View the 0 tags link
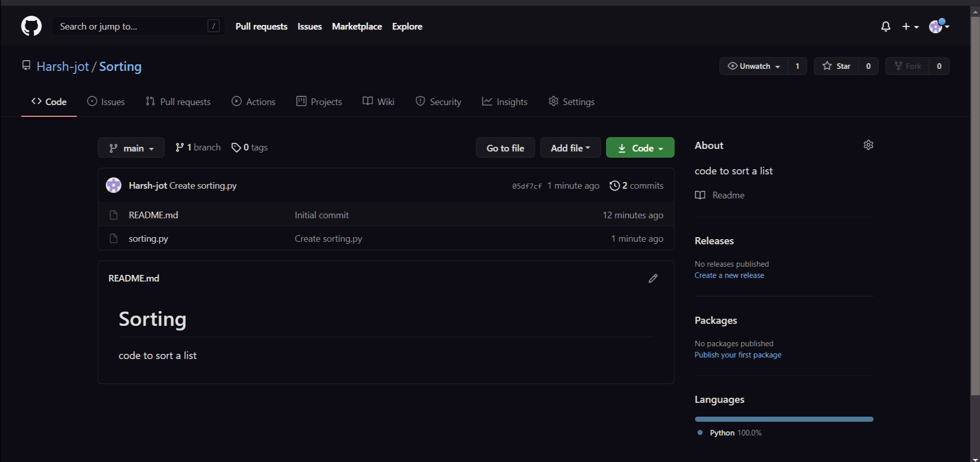980x462 pixels. click(250, 147)
